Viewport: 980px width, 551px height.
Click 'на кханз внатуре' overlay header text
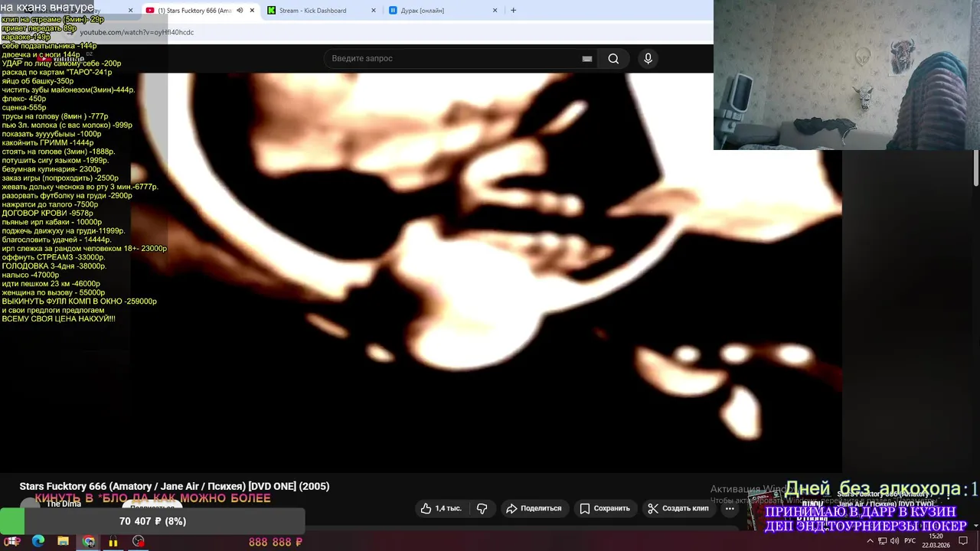[x=47, y=8]
